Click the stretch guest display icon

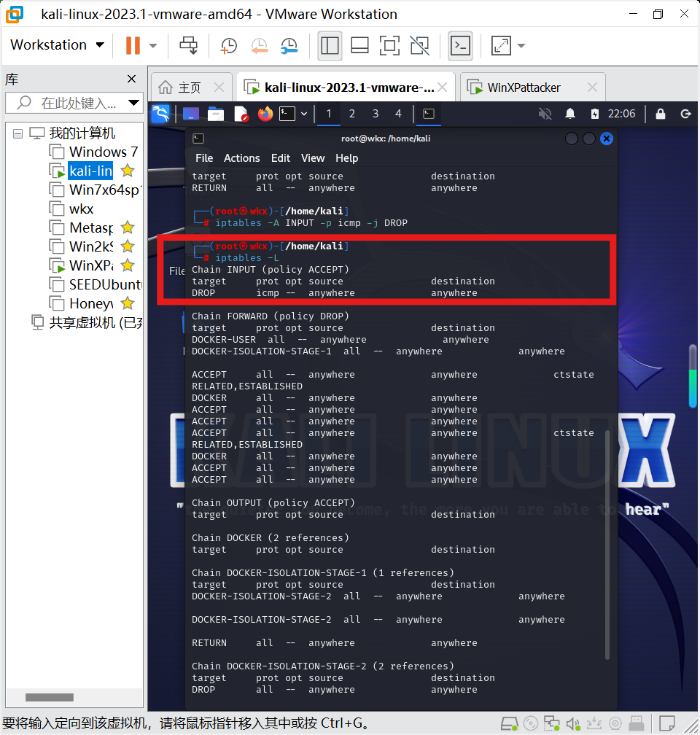(501, 45)
